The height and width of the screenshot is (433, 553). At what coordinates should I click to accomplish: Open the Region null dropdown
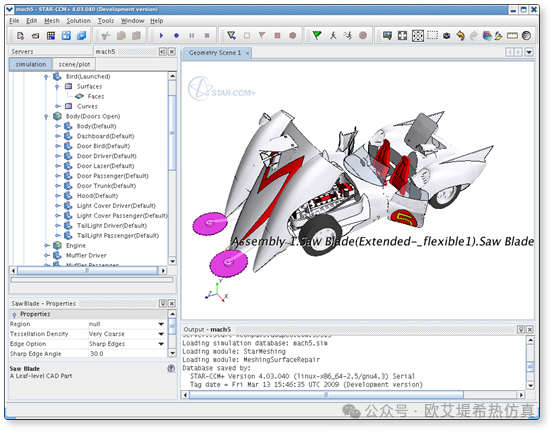coord(161,324)
